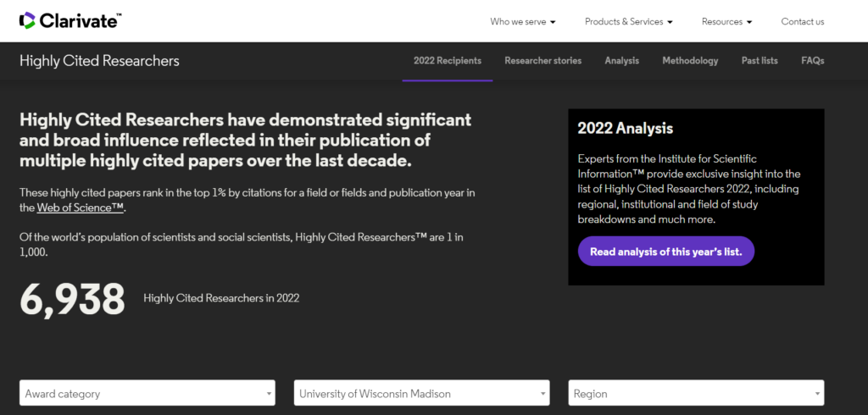Click the Resources caret arrow
This screenshot has height=415, width=868.
(x=749, y=22)
